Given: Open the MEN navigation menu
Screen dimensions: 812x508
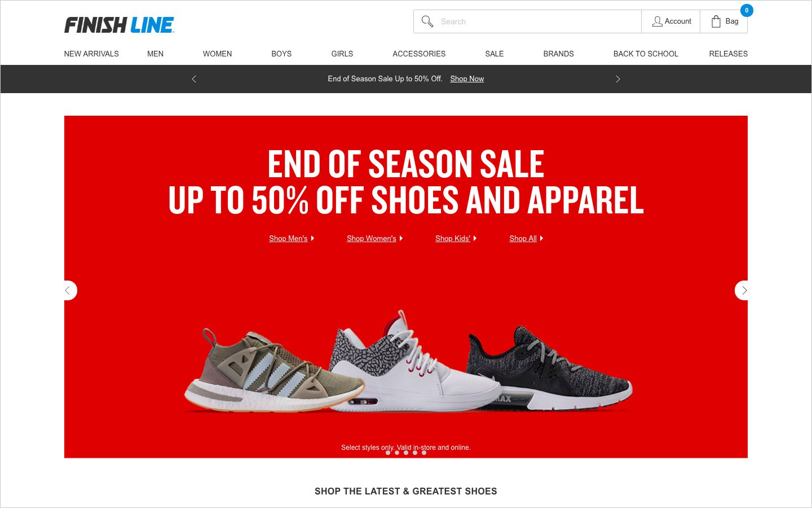Looking at the screenshot, I should point(156,54).
